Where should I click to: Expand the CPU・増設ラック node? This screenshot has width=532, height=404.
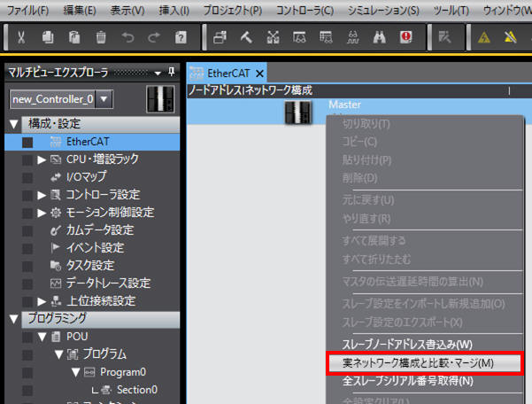point(42,159)
